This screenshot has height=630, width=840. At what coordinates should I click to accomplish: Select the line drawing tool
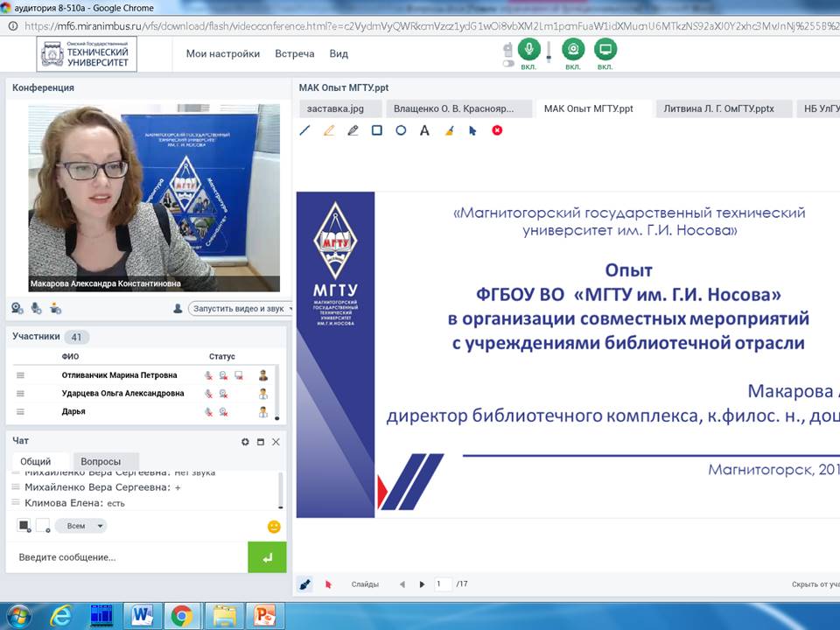tap(304, 130)
